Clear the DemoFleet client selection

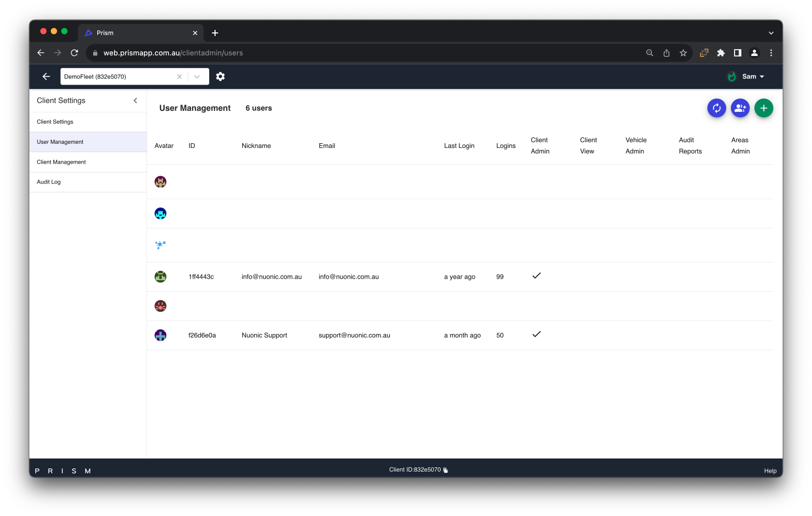(x=179, y=76)
